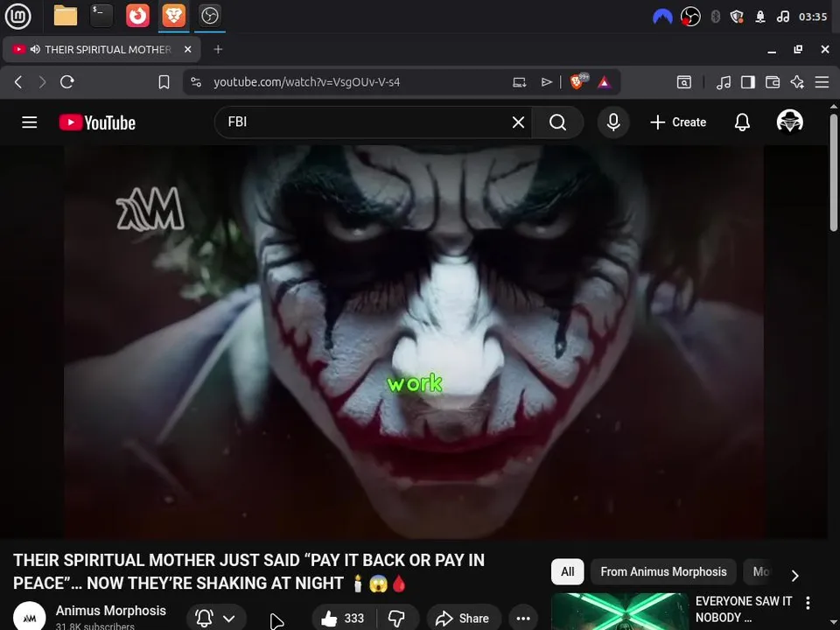The image size is (840, 630).
Task: Dislike this video
Action: tap(397, 619)
